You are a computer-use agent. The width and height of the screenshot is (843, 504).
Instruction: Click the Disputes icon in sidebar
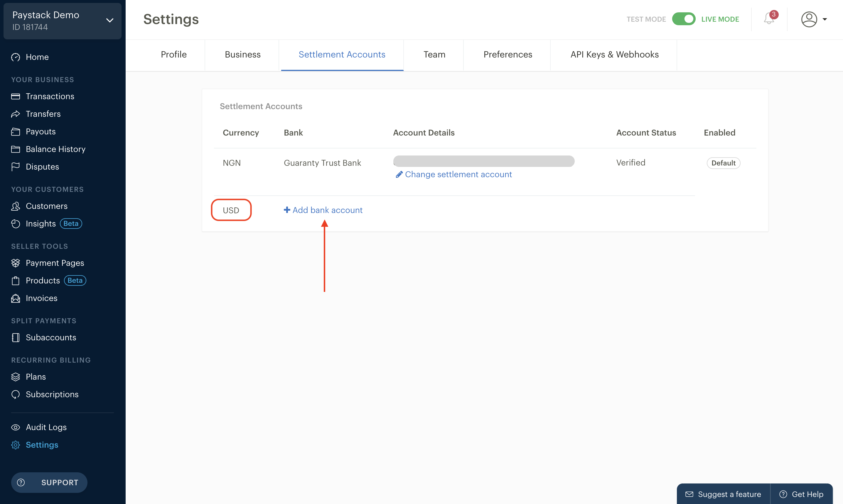16,166
